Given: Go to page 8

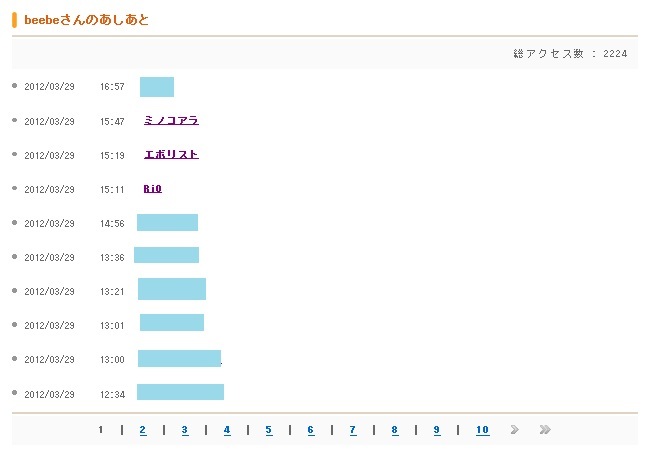Looking at the screenshot, I should [394, 430].
